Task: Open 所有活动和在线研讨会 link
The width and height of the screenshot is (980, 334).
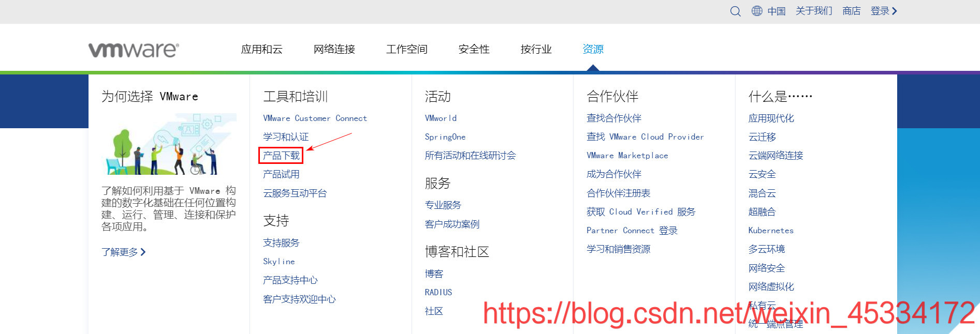Action: click(x=470, y=156)
